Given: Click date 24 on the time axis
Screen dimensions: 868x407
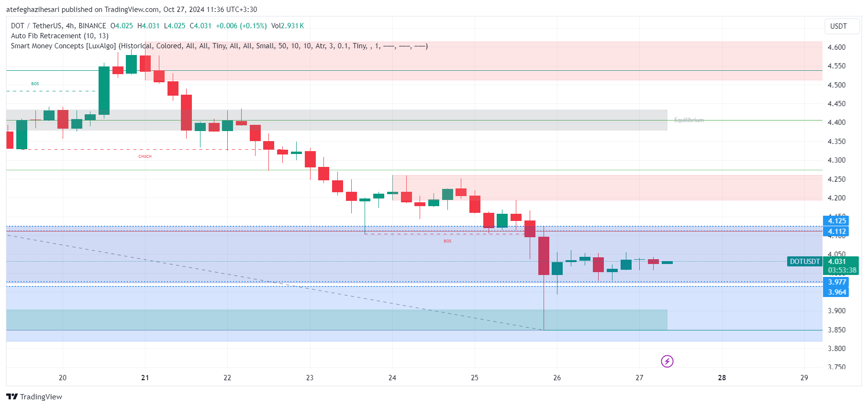Looking at the screenshot, I should [392, 378].
